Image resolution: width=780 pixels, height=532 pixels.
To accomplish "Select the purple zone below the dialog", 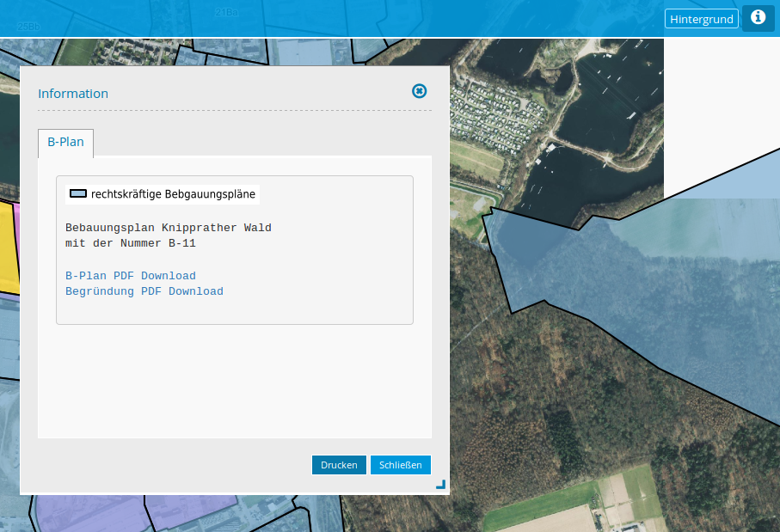I will (x=86, y=514).
